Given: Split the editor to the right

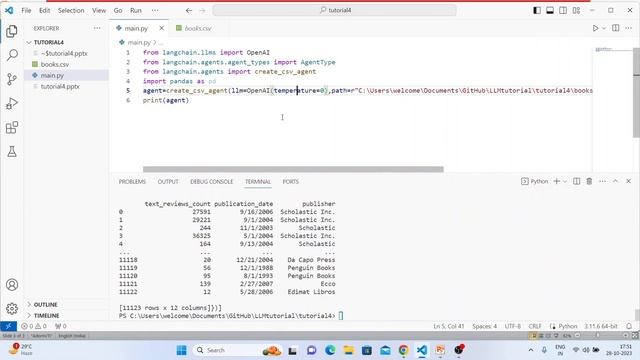Looking at the screenshot, I should [x=616, y=28].
